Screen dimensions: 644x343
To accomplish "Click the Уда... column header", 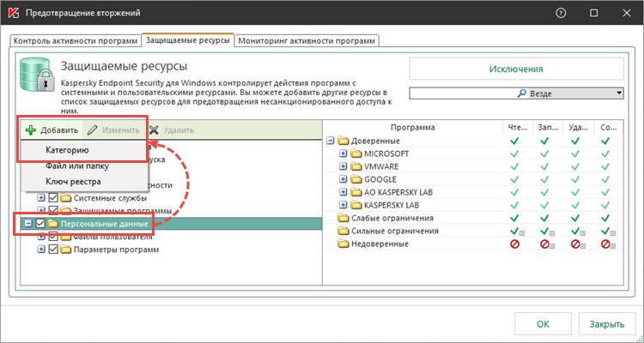I will coord(578,127).
